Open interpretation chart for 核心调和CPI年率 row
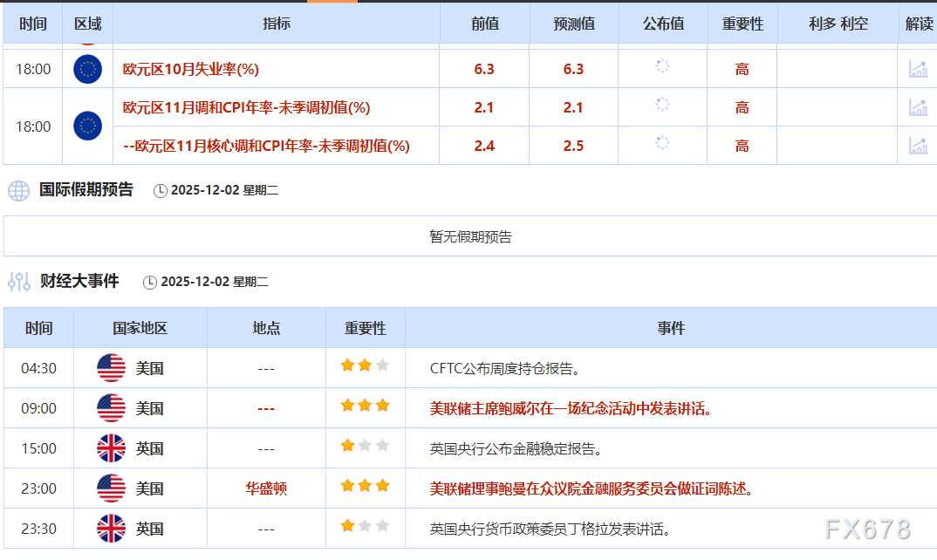The height and width of the screenshot is (560, 937). [918, 147]
